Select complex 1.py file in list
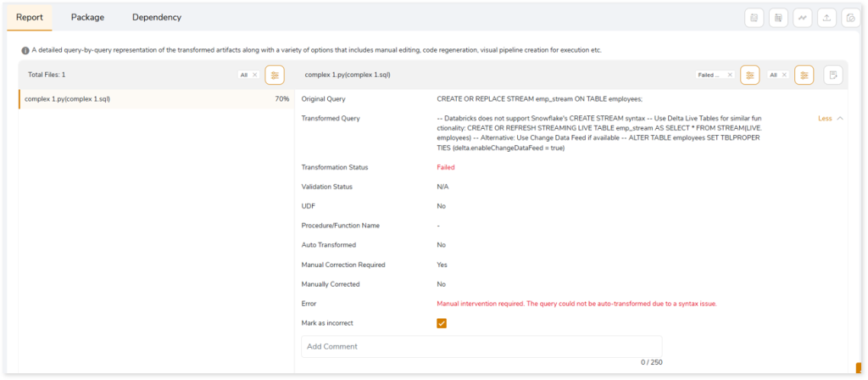Screen dimensions: 868x380 tap(68, 99)
